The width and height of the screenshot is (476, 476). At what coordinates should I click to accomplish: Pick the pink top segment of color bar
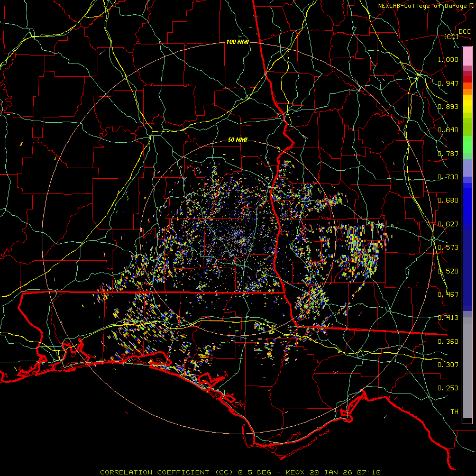[467, 57]
